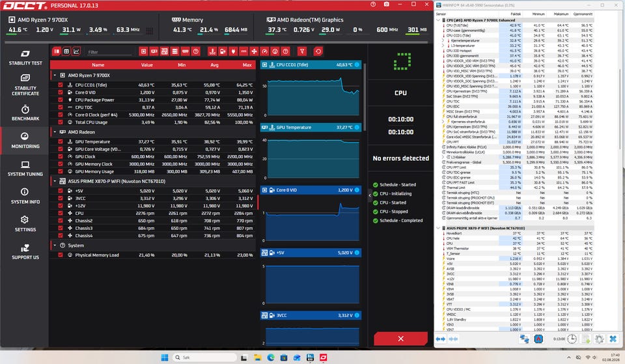Uncheck GPU Memory Usage checkbox
Screen dimensions: 625x364
60,171
